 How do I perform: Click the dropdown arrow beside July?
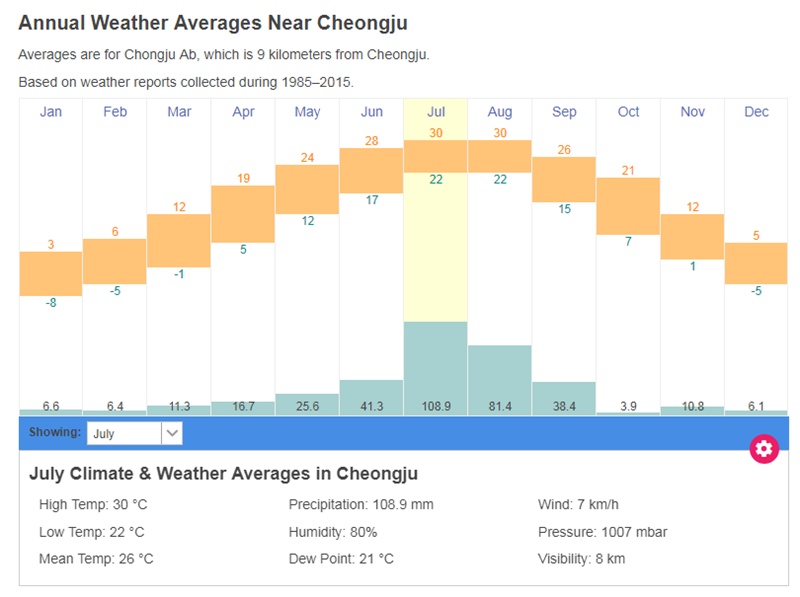click(172, 433)
